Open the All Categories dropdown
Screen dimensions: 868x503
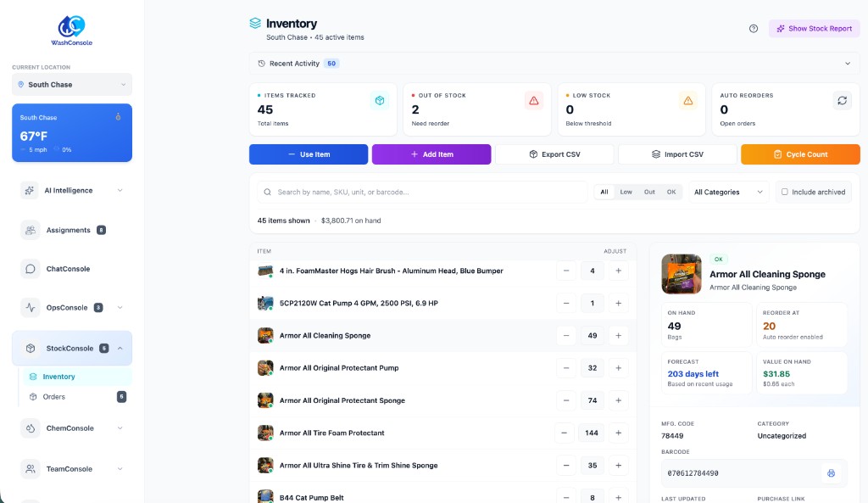click(726, 192)
